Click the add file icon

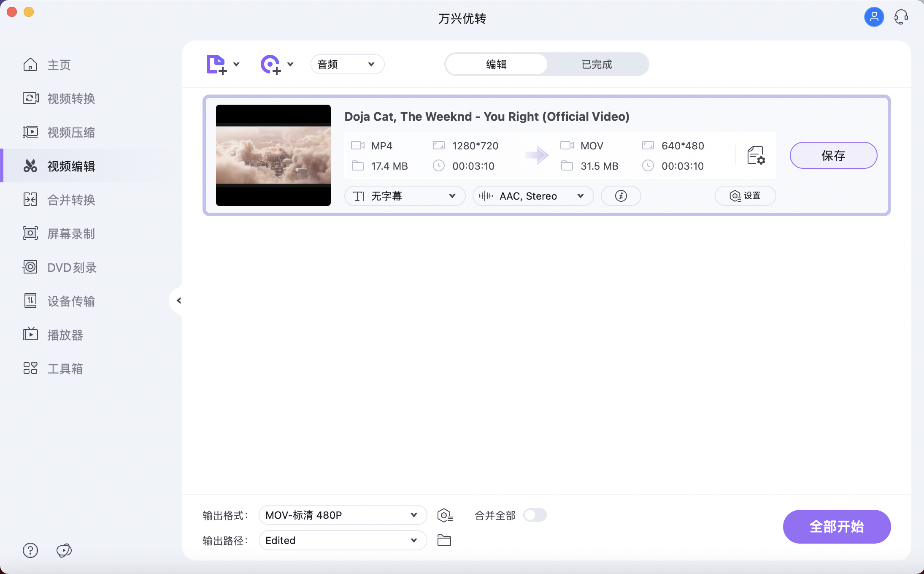point(216,65)
